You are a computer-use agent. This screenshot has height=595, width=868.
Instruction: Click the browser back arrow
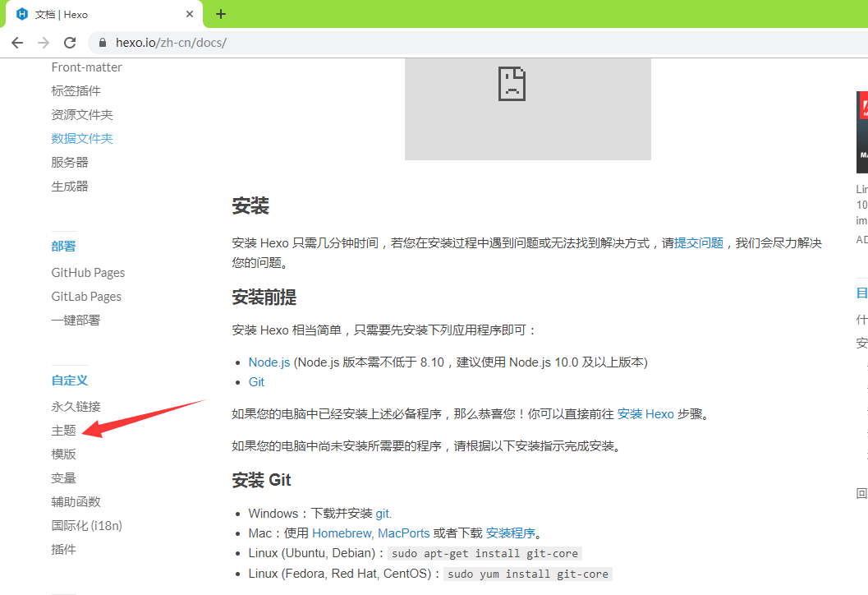coord(17,43)
